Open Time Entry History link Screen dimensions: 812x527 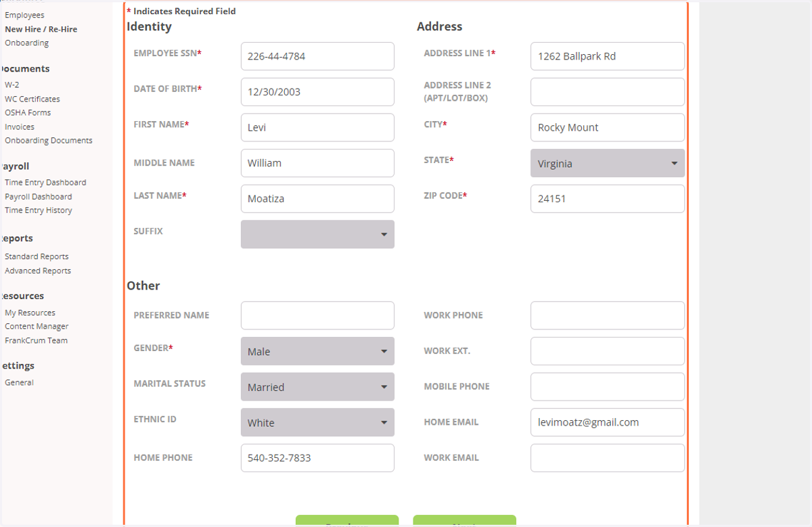coord(38,210)
